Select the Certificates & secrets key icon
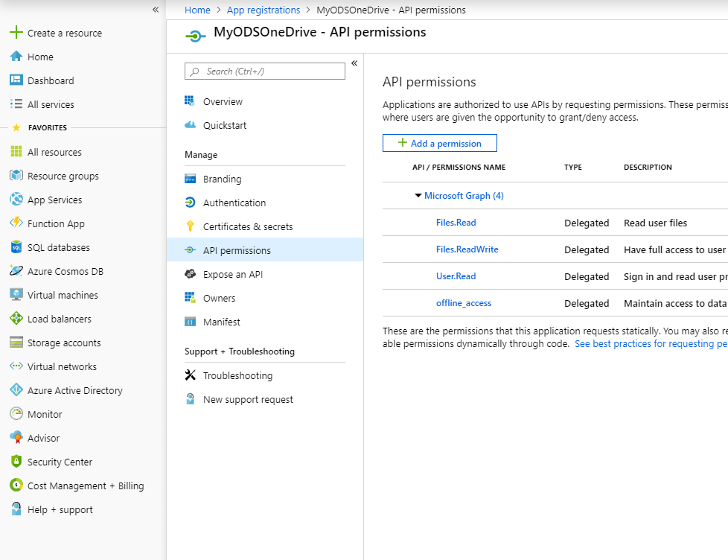Screen dimensions: 728x560 pyautogui.click(x=190, y=226)
